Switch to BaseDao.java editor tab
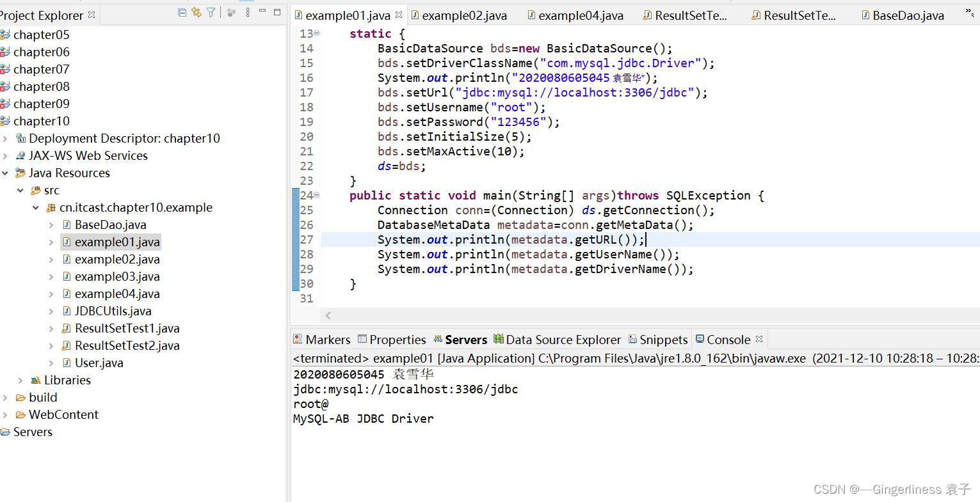 pyautogui.click(x=903, y=15)
